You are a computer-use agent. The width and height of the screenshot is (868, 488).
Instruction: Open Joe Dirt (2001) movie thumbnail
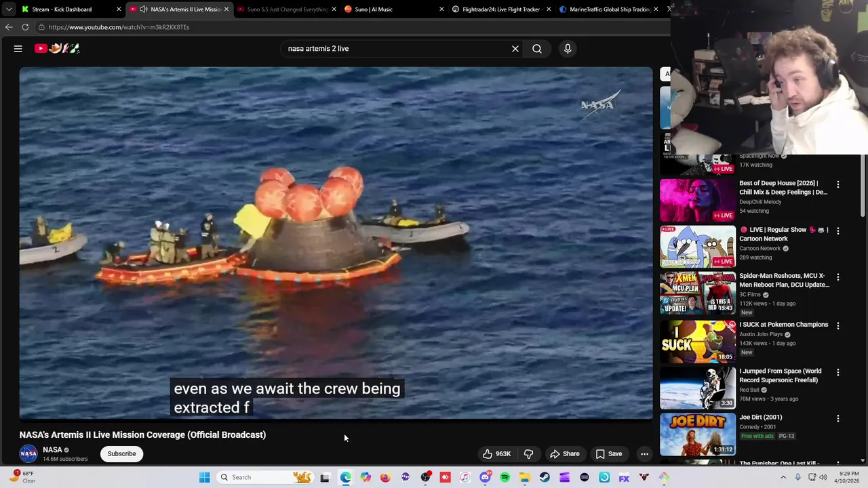point(698,434)
